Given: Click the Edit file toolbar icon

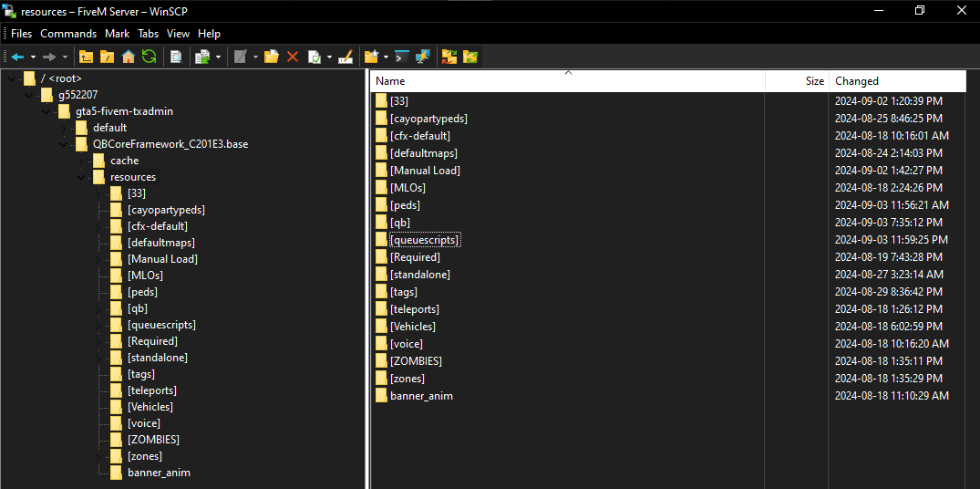Looking at the screenshot, I should pyautogui.click(x=241, y=57).
